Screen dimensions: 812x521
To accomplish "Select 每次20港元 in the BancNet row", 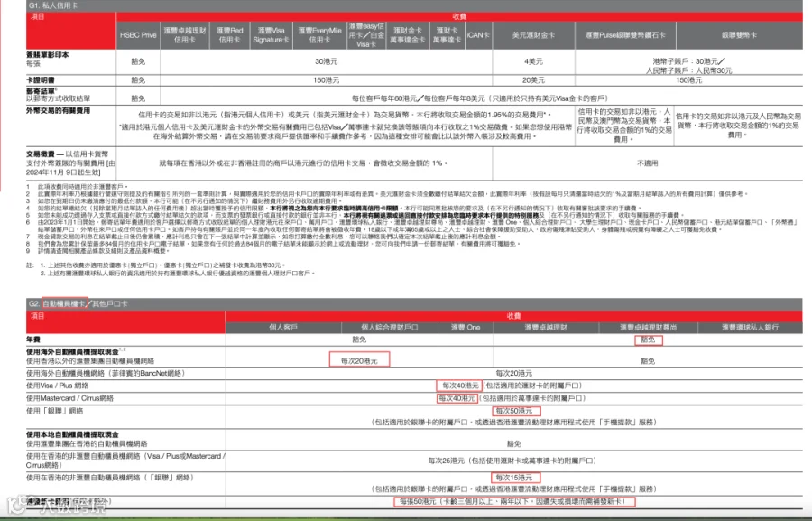I will point(513,373).
